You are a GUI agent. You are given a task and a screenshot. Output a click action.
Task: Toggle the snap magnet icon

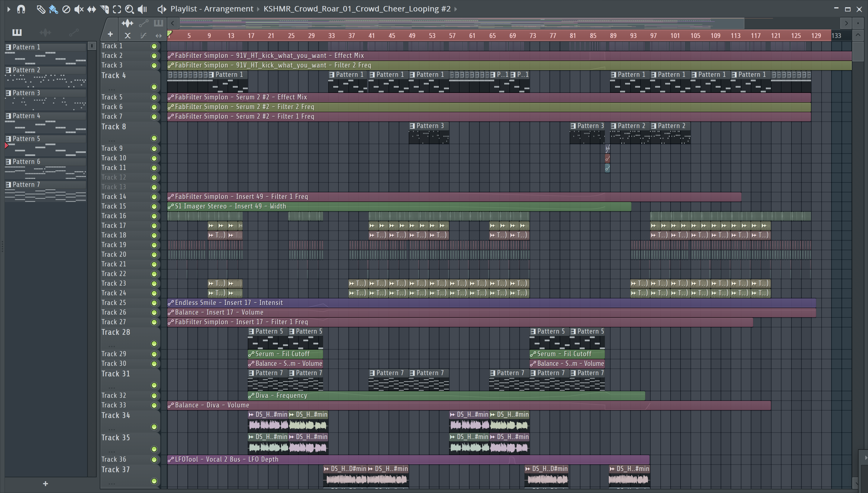[x=21, y=9]
